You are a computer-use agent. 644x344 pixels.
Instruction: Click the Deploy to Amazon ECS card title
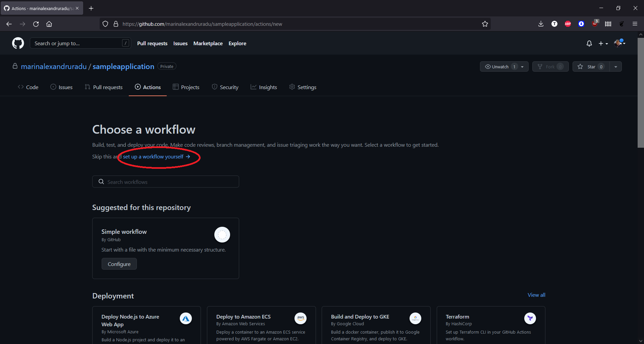coord(243,317)
